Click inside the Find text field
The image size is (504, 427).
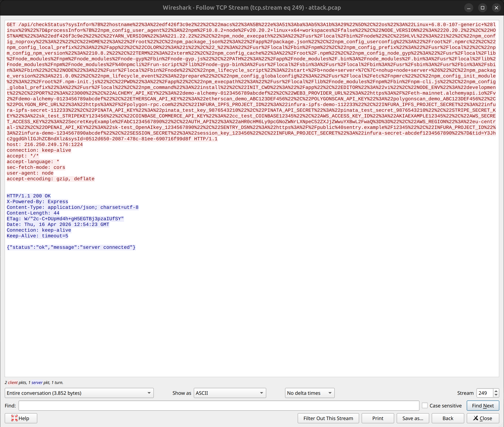218,405
